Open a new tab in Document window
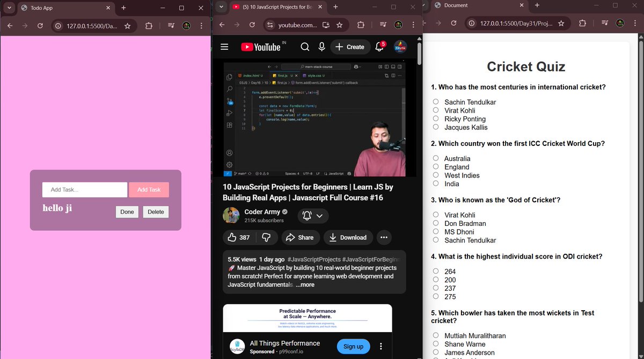Screen dimensions: 644x359 point(537,5)
